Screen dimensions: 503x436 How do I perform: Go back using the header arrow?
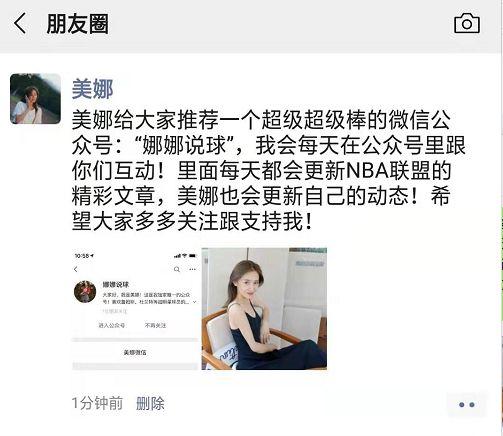point(20,23)
